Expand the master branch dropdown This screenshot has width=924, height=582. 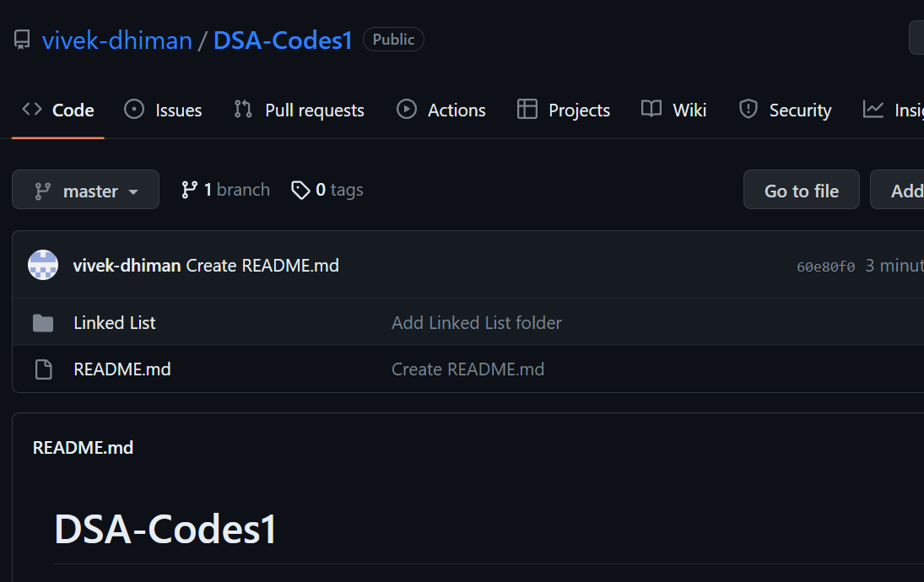tap(86, 191)
